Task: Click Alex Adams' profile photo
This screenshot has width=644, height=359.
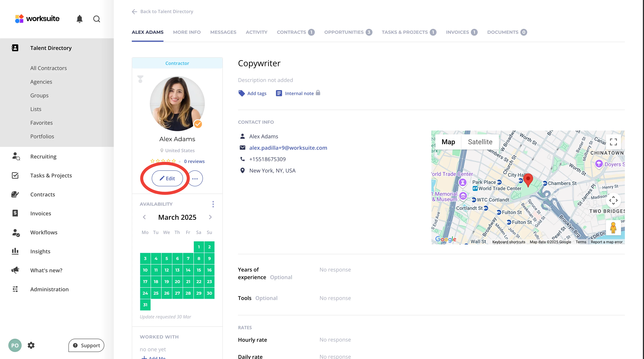Action: tap(177, 103)
